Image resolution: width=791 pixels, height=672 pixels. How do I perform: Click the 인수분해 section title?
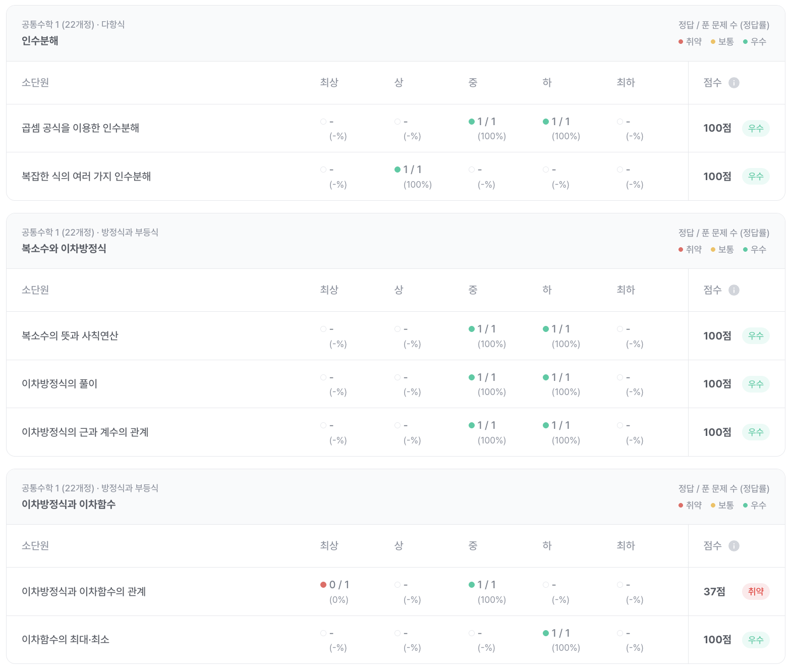coord(40,41)
